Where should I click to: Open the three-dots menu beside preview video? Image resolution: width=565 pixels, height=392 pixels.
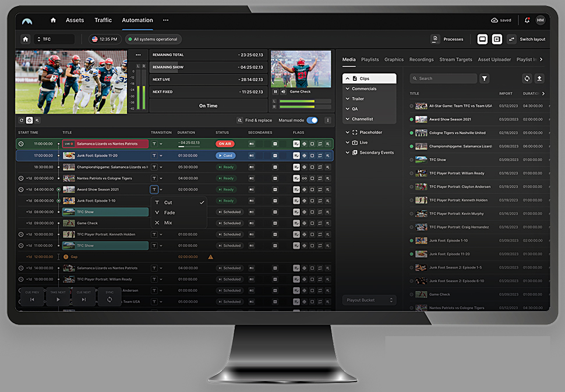click(x=138, y=55)
